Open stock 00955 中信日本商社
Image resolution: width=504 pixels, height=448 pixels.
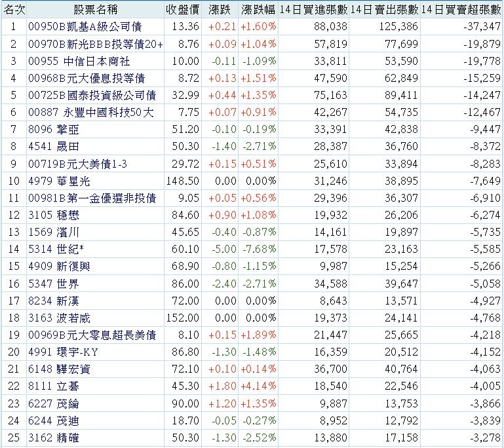pos(79,61)
